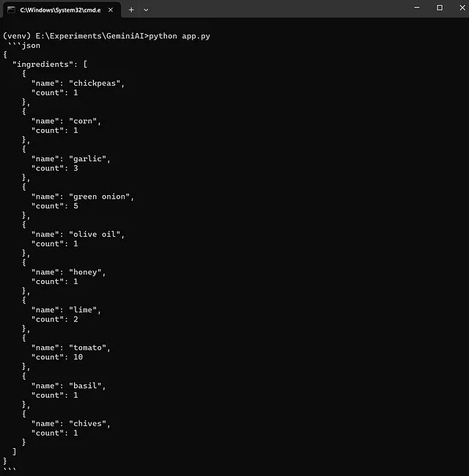Click the "green onion" name line
Viewport: 469px width, 476px height.
83,197
